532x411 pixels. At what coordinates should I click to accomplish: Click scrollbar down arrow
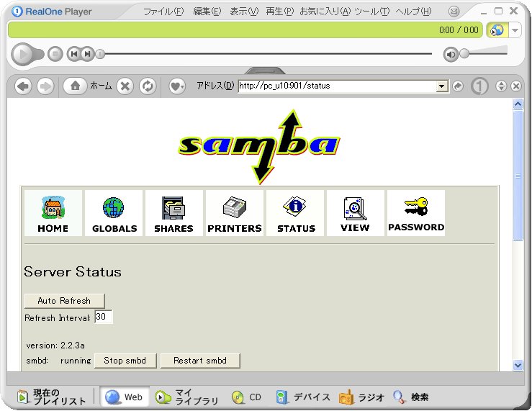point(518,366)
